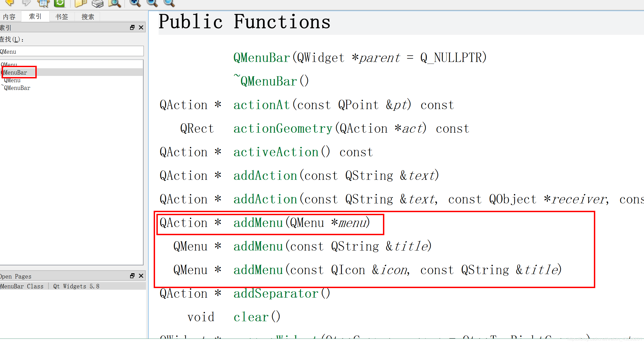Follow the addSeparator function link

[276, 294]
